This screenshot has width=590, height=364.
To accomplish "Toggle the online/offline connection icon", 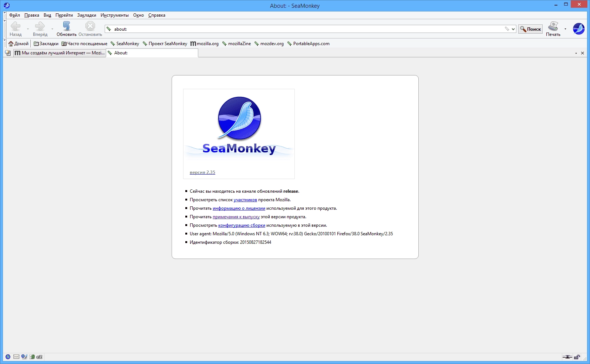I will (x=567, y=357).
